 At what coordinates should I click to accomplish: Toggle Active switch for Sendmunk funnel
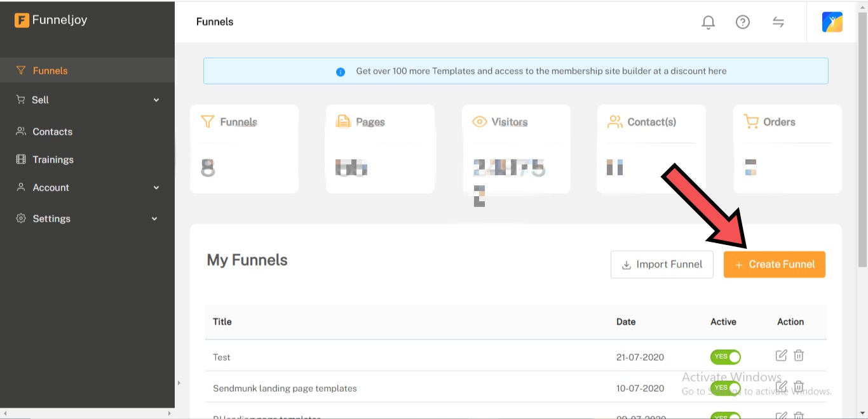coord(726,388)
